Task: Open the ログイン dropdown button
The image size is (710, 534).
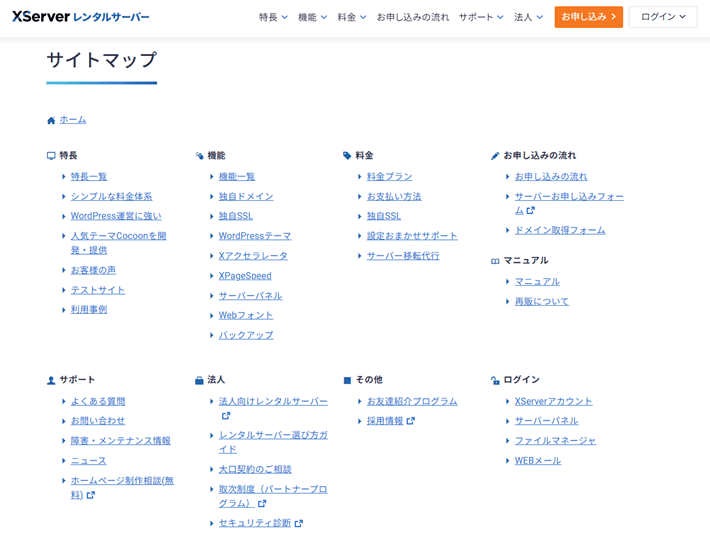Action: pos(663,17)
